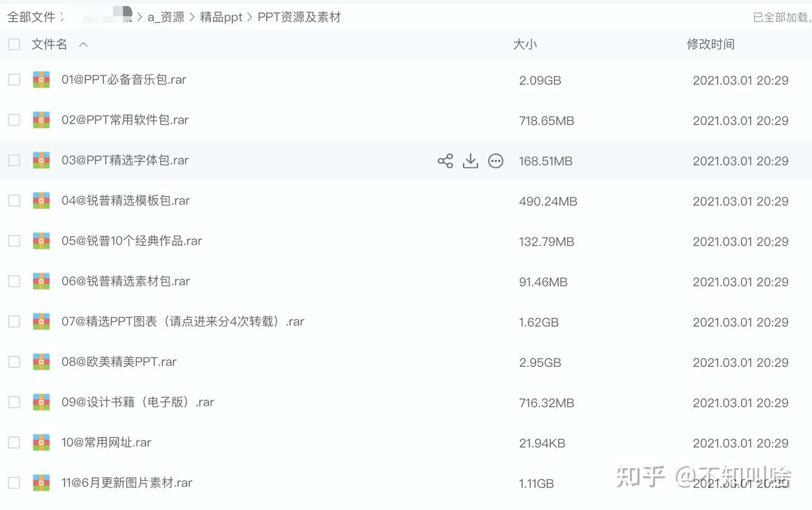Check the box for 02@PPT常用软件包.rar
Image resolution: width=812 pixels, height=510 pixels.
(x=14, y=120)
